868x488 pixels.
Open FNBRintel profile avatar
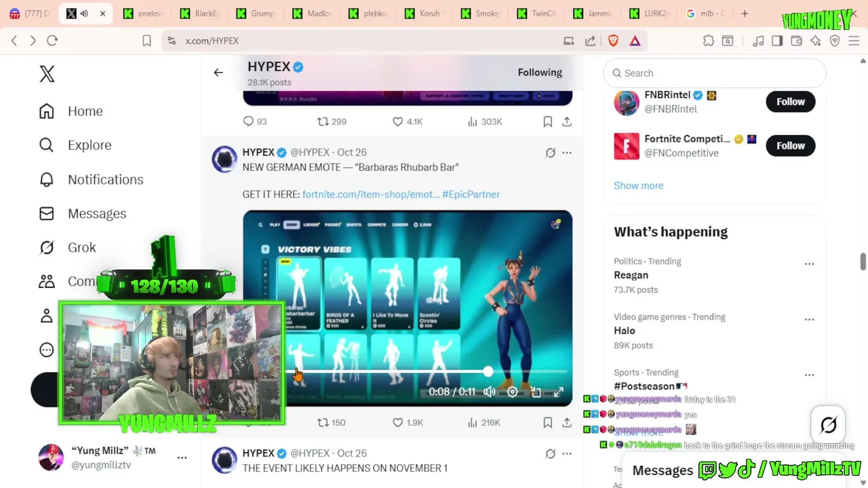click(627, 102)
